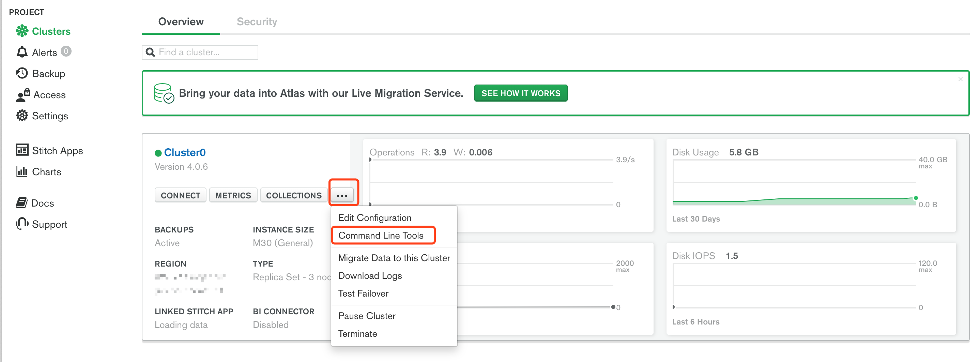This screenshot has height=362, width=980.
Task: Click the Disk Usage chart
Action: coord(811,185)
